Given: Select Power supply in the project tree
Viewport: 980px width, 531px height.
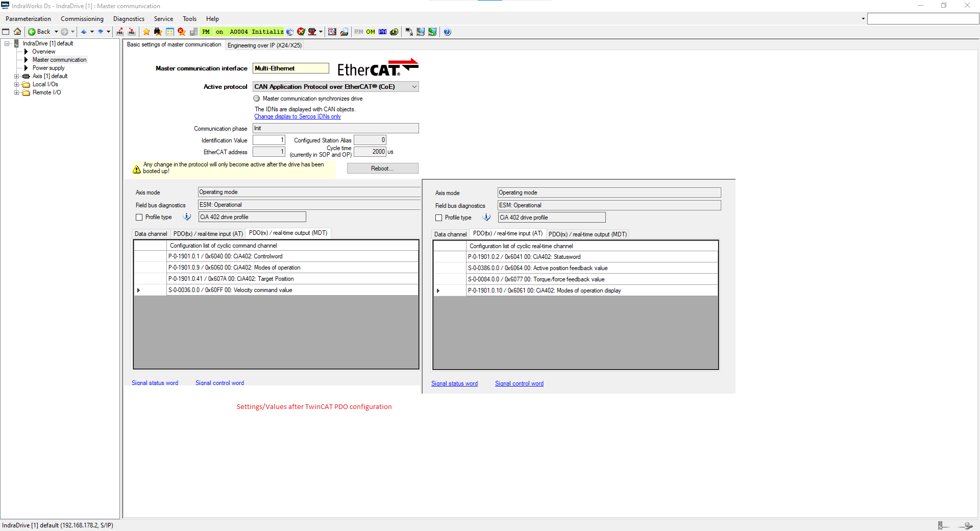Looking at the screenshot, I should [x=48, y=68].
